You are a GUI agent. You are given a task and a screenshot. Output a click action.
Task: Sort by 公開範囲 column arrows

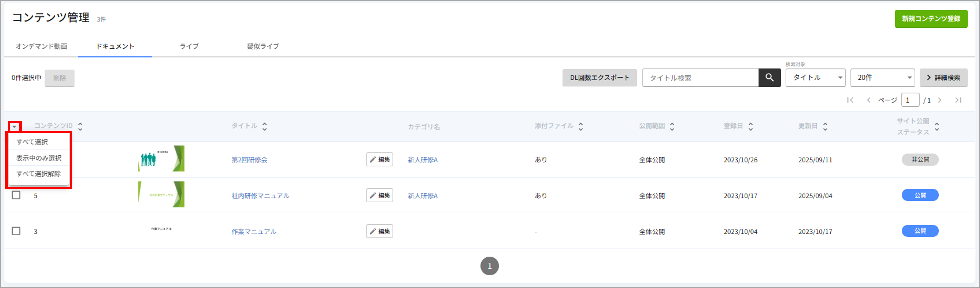coord(672,126)
